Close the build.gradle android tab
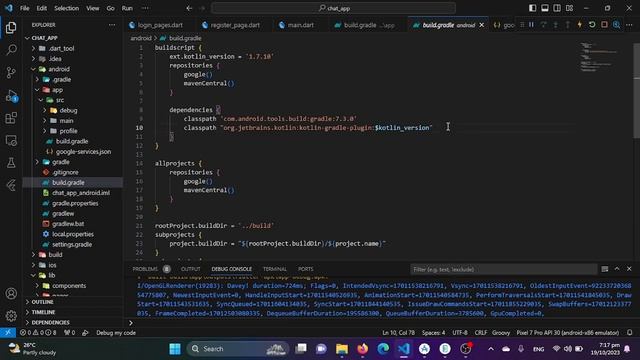 click(482, 25)
